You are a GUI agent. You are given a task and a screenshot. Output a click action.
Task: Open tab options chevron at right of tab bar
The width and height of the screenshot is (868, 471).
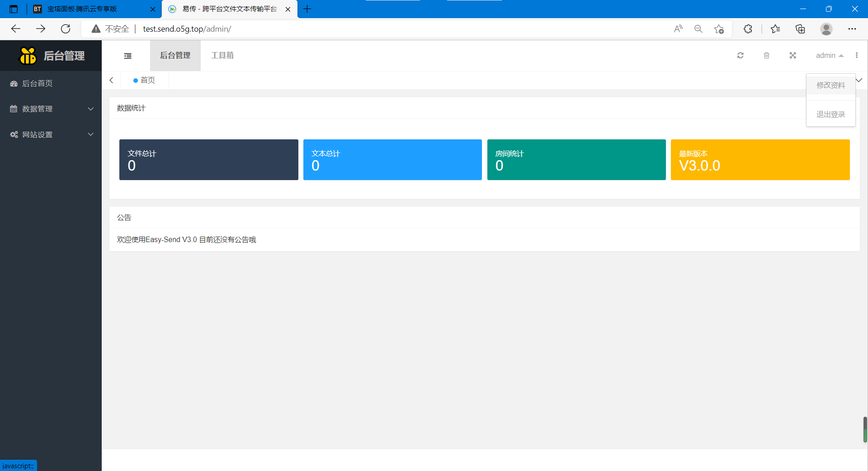click(x=859, y=80)
